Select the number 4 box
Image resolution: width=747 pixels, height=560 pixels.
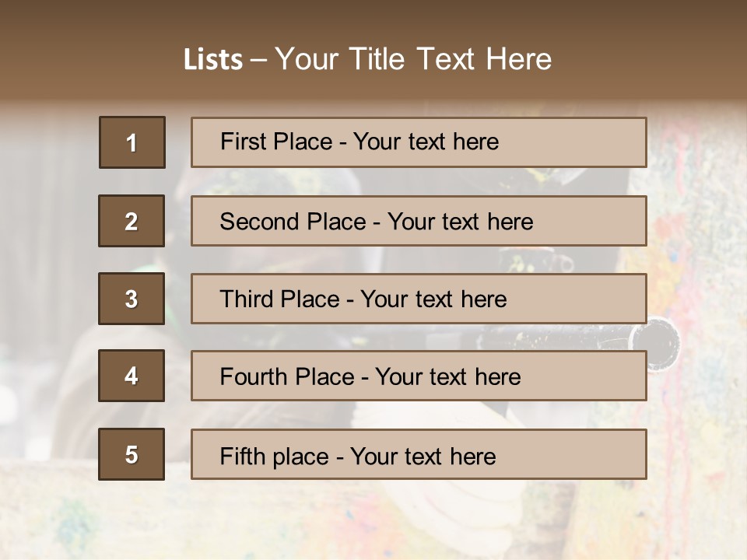pos(132,376)
